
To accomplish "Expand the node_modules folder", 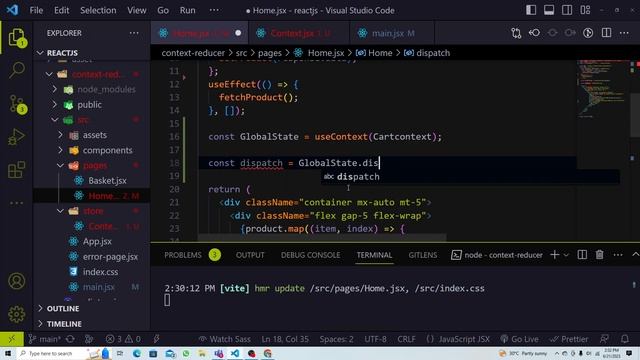I will 92,89.
